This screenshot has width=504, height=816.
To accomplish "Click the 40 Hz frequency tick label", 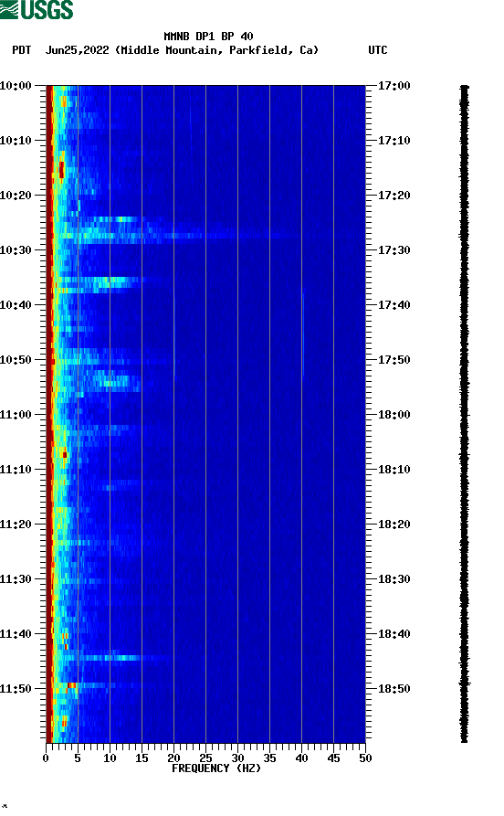I will coord(301,758).
